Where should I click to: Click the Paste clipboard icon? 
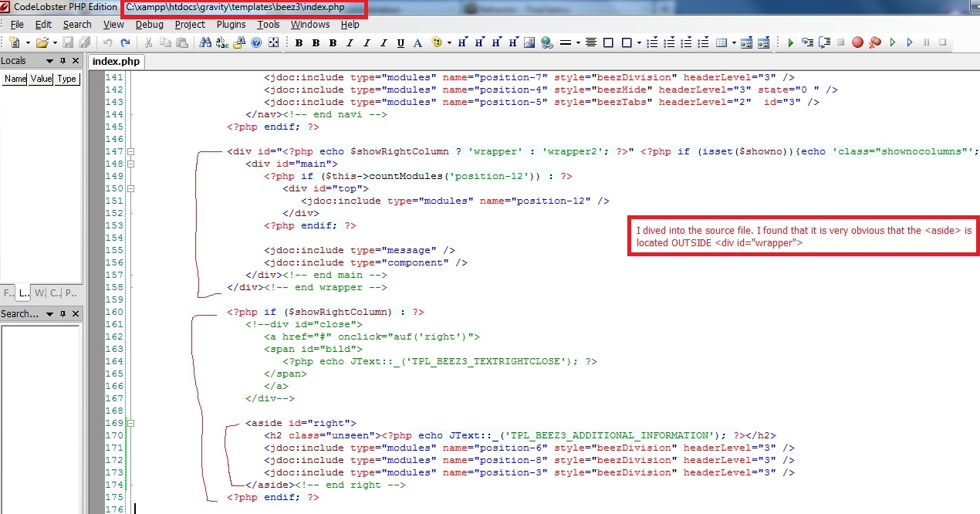coord(181,42)
